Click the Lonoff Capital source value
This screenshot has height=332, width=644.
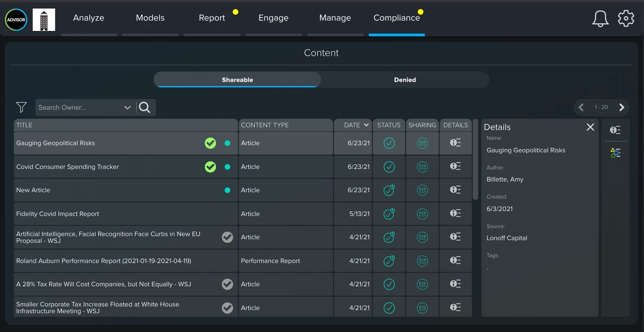click(x=507, y=238)
